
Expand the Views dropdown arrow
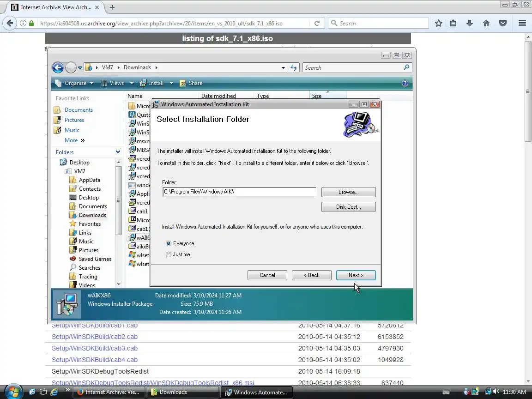click(132, 83)
